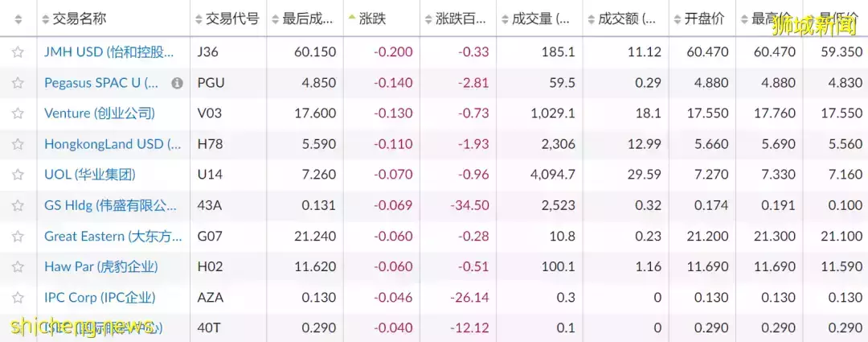The width and height of the screenshot is (868, 342).
Task: Click the star icon for Haw Par
Action: pyautogui.click(x=18, y=267)
